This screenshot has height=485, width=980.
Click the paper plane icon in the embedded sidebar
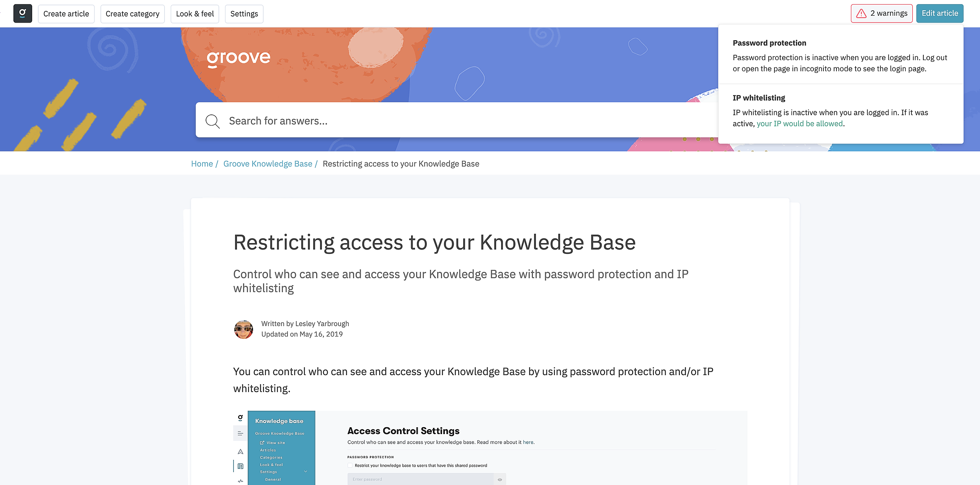point(240,451)
